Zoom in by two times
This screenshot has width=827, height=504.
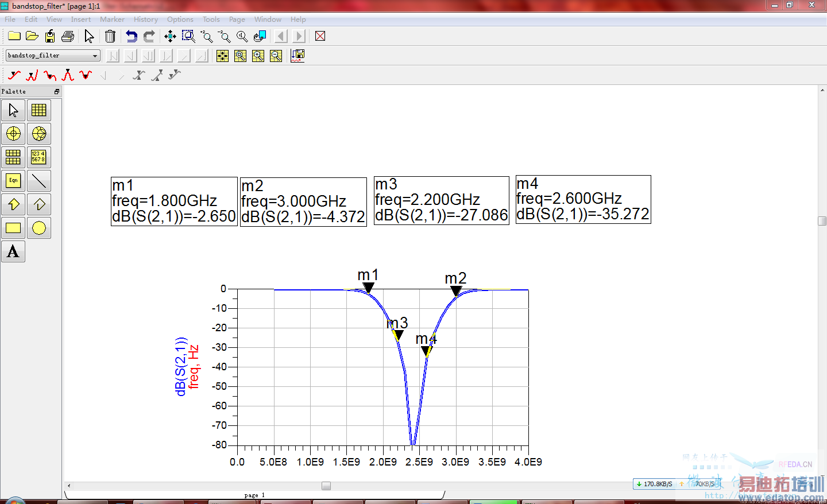click(207, 36)
